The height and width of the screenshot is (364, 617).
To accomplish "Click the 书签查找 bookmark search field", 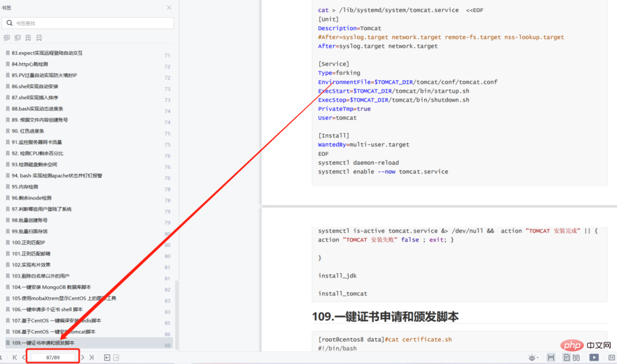I will 88,23.
